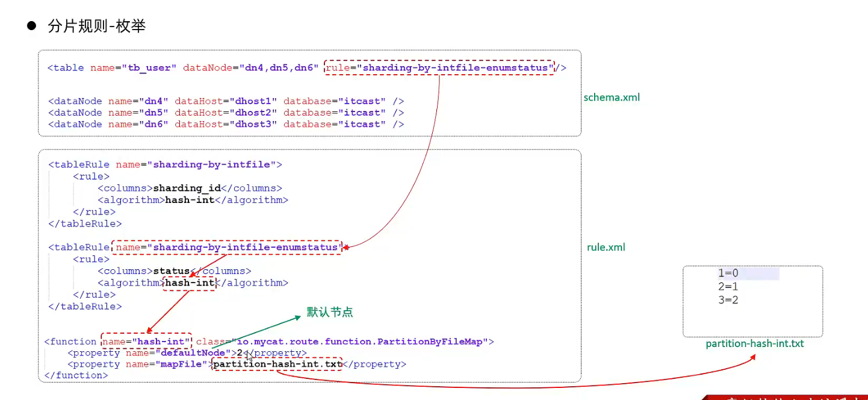Select the column value "sharding_id"
Image resolution: width=868 pixels, height=400 pixels.
click(x=187, y=188)
